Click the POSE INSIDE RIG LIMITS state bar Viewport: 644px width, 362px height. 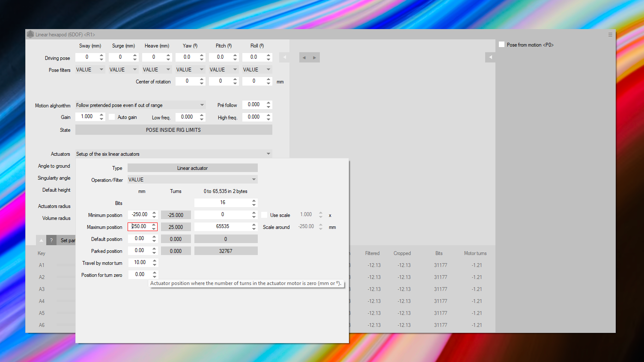tap(173, 130)
